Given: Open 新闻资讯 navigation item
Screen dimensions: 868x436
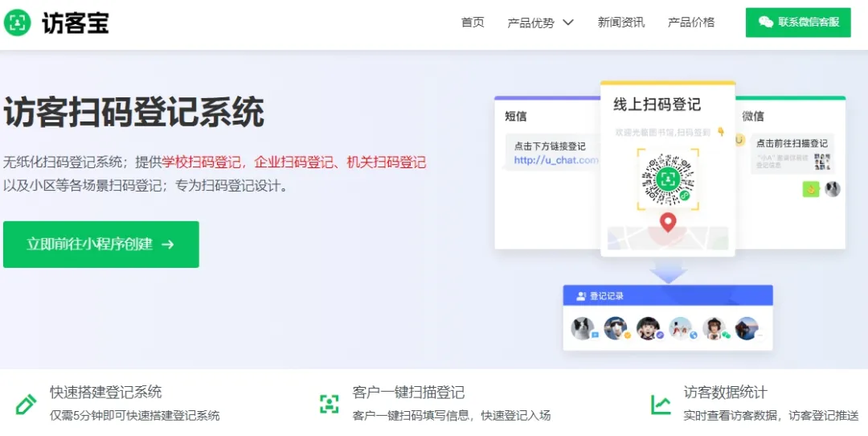Looking at the screenshot, I should (x=621, y=23).
